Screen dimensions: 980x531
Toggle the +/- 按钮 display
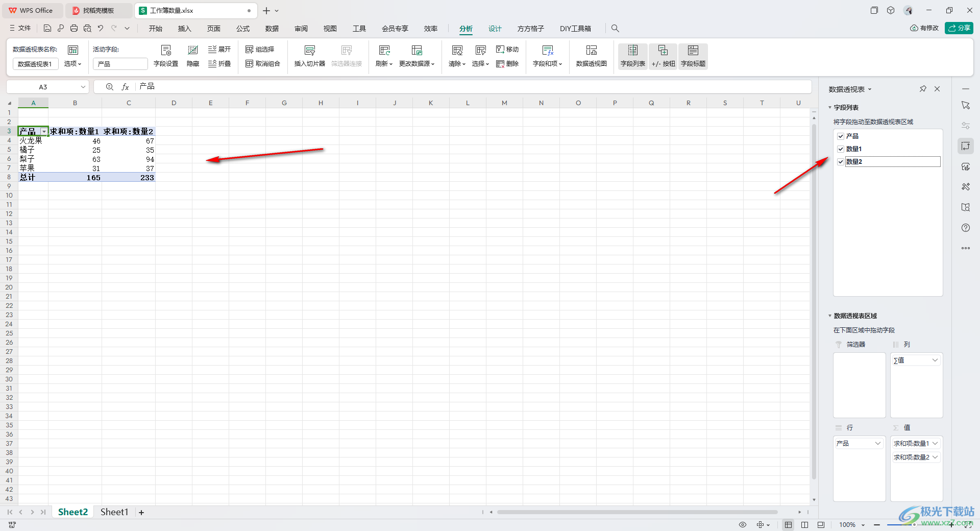(663, 56)
